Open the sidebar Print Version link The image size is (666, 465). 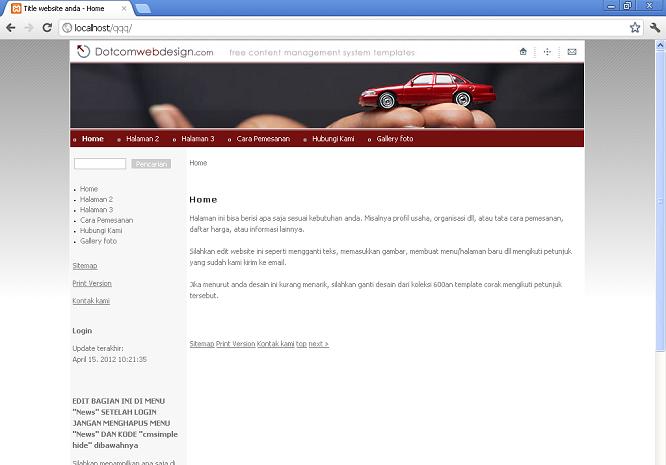click(x=92, y=283)
